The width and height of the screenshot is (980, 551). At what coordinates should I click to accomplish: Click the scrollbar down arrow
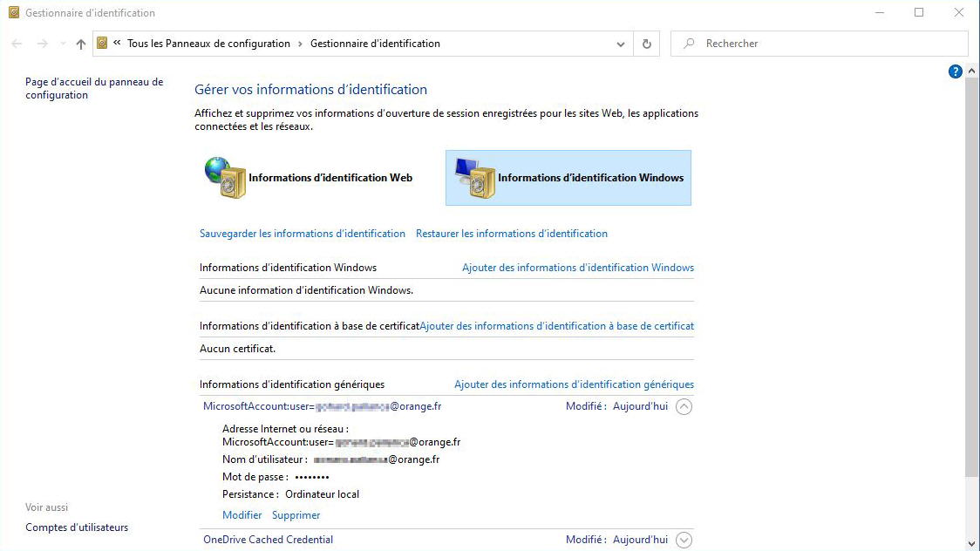(971, 543)
